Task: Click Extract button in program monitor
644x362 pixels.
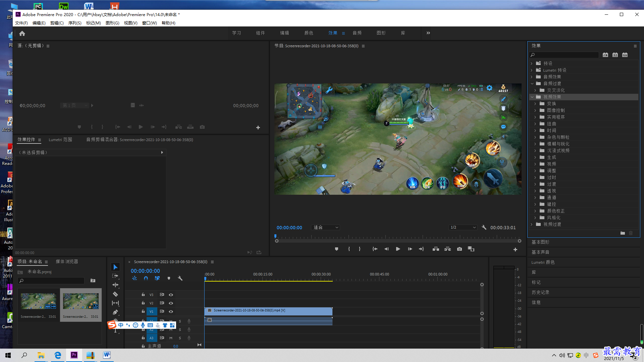Action: pyautogui.click(x=447, y=249)
